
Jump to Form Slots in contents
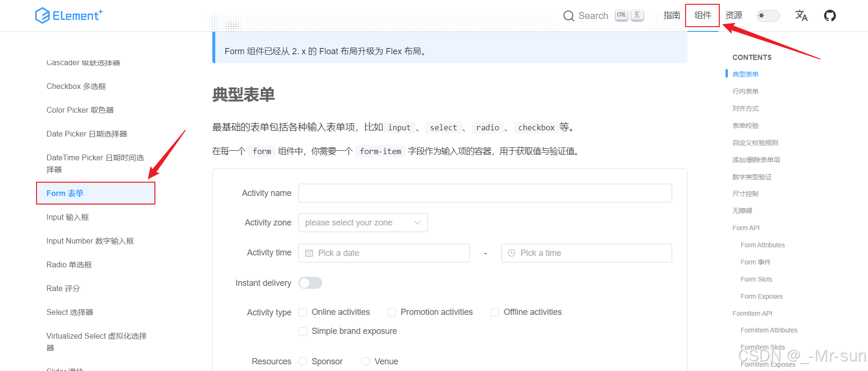coord(756,279)
